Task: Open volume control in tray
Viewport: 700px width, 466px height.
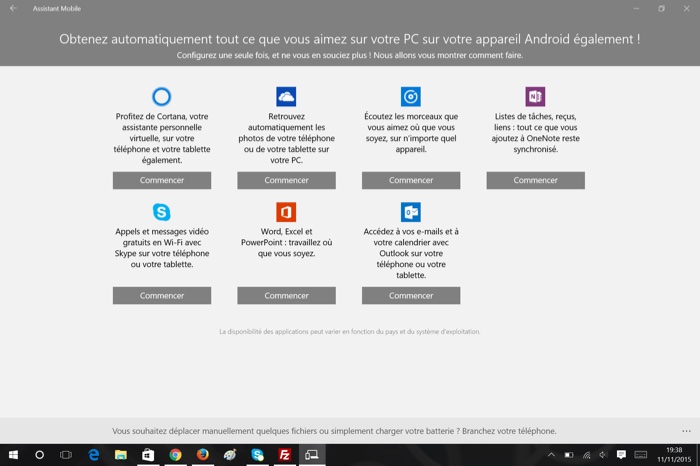Action: click(x=603, y=455)
